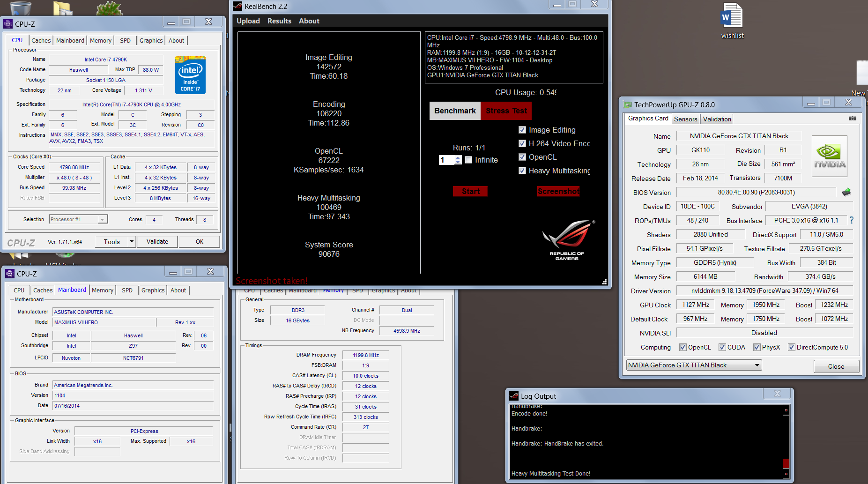This screenshot has height=484, width=868.
Task: Uncheck the OpenCL benchmark checkbox in RealBench
Action: 522,157
